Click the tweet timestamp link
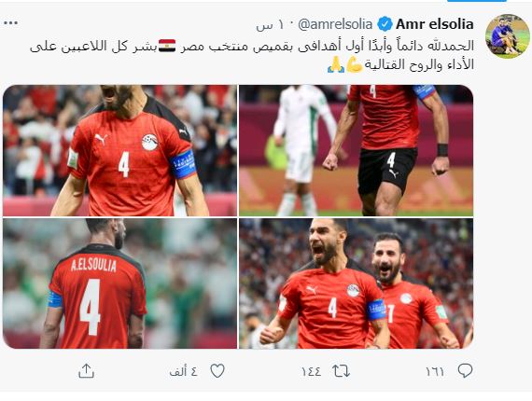This screenshot has width=532, height=401. [x=271, y=25]
